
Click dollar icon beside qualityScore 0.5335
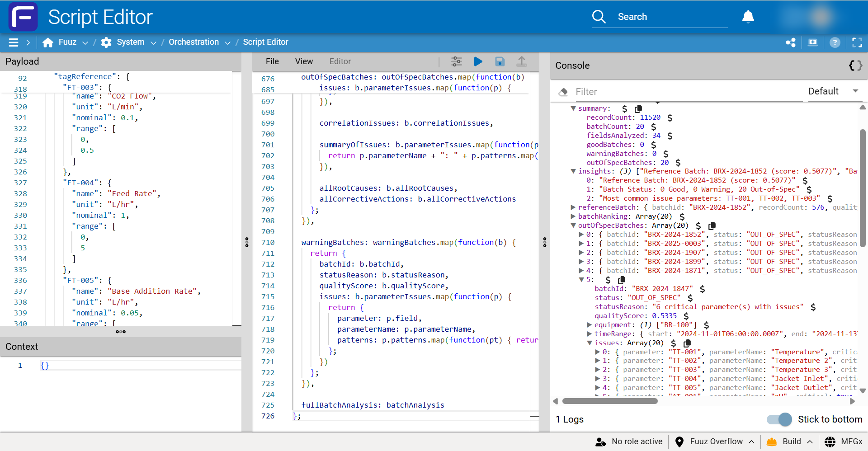click(686, 316)
